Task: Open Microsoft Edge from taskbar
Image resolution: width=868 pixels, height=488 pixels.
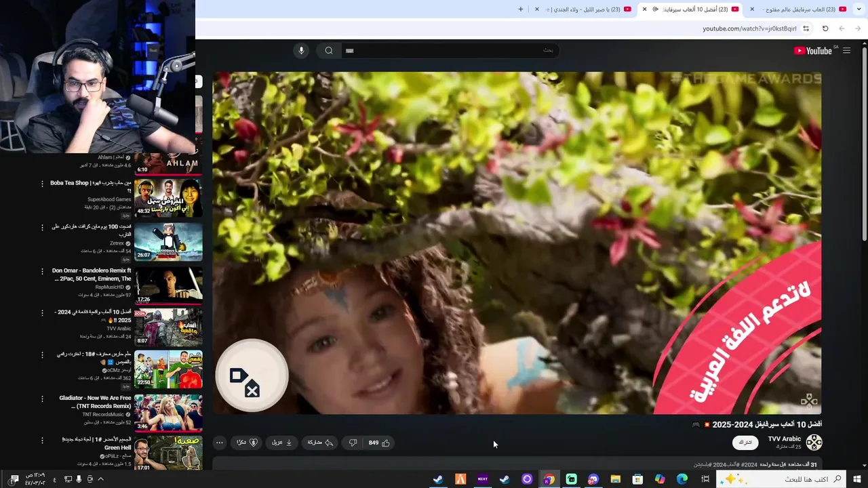Action: coord(682,479)
